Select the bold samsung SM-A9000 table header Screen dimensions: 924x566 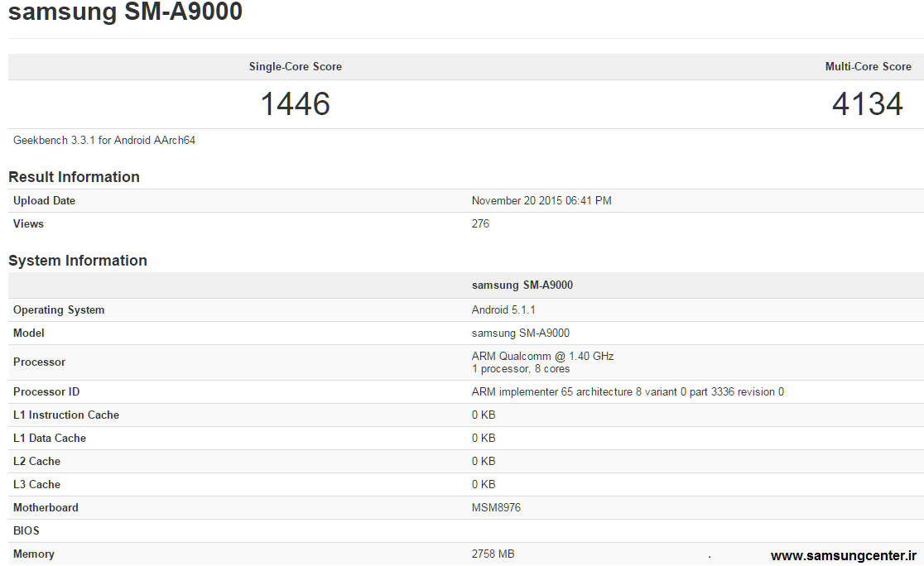522,285
